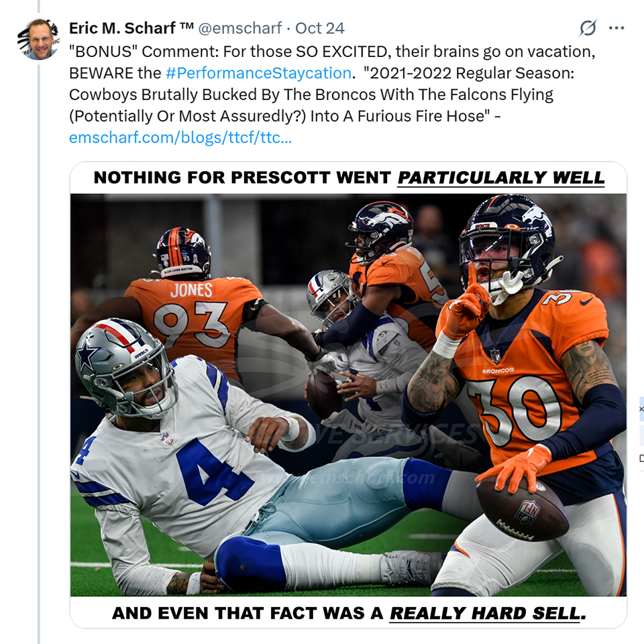The height and width of the screenshot is (644, 644).
Task: Click the small x at the right edge
Action: (641, 409)
